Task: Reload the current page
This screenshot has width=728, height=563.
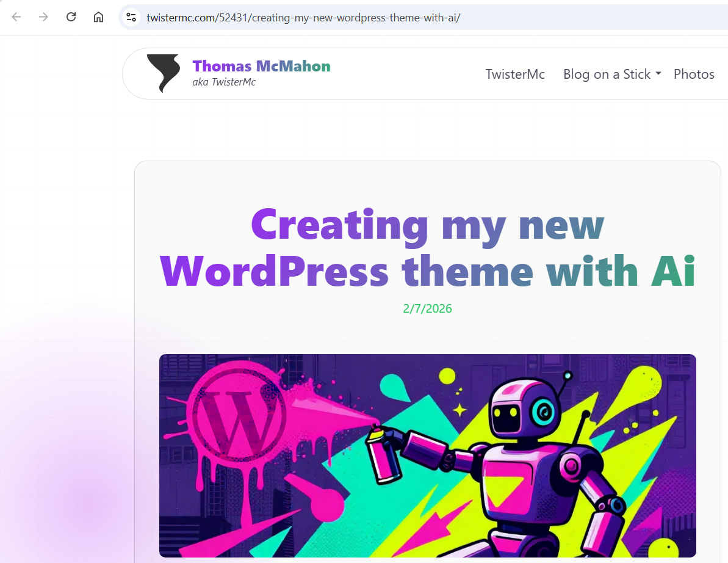Action: coord(71,17)
